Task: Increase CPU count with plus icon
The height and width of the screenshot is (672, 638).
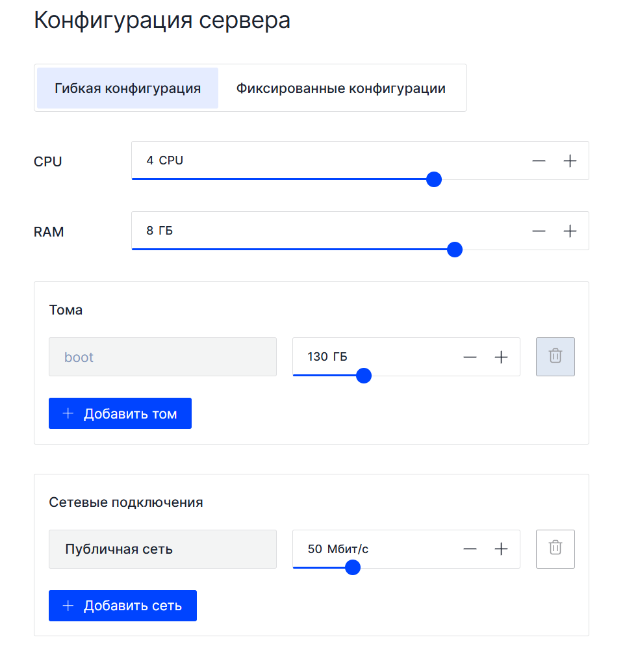Action: coord(569,161)
